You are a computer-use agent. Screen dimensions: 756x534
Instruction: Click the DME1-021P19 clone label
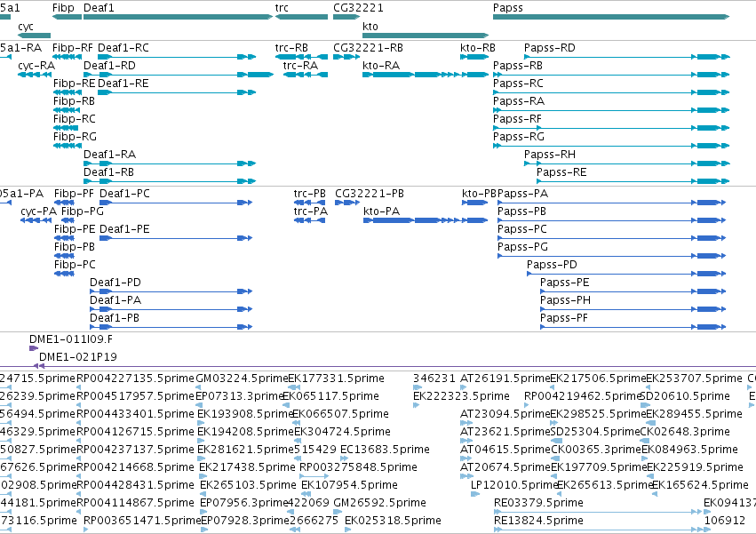point(77,357)
